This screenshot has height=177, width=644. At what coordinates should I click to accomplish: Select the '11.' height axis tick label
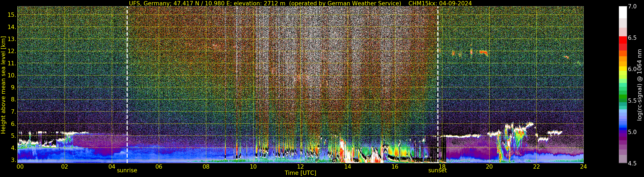[x=12, y=64]
